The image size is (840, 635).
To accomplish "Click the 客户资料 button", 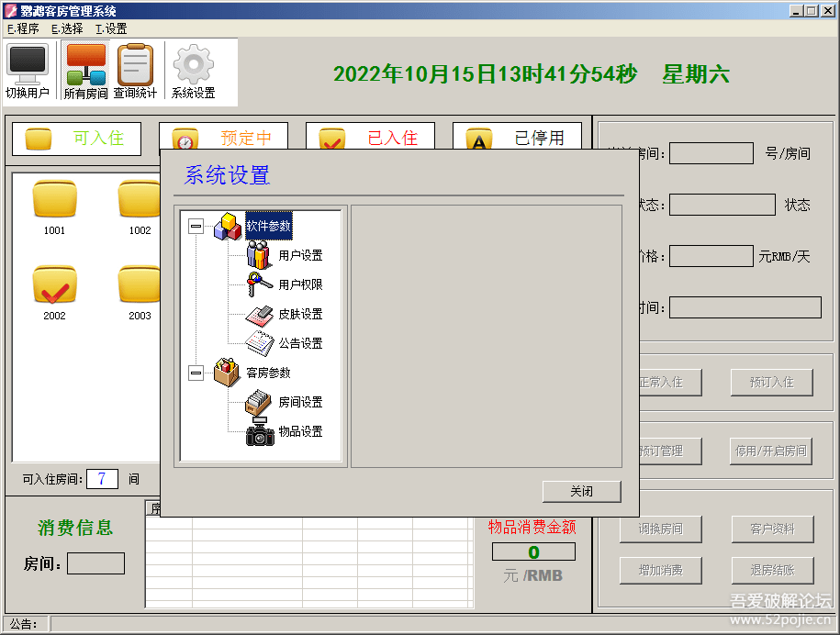I will pyautogui.click(x=771, y=529).
